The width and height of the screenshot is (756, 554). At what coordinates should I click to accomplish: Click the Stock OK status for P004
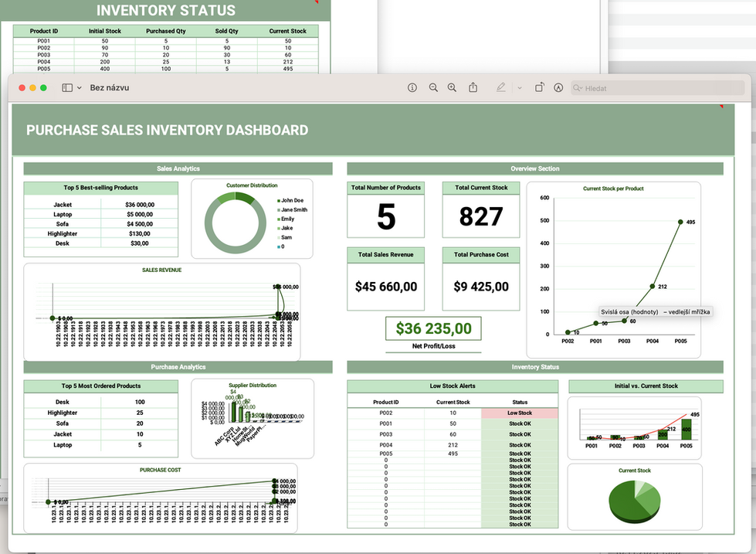(x=520, y=445)
